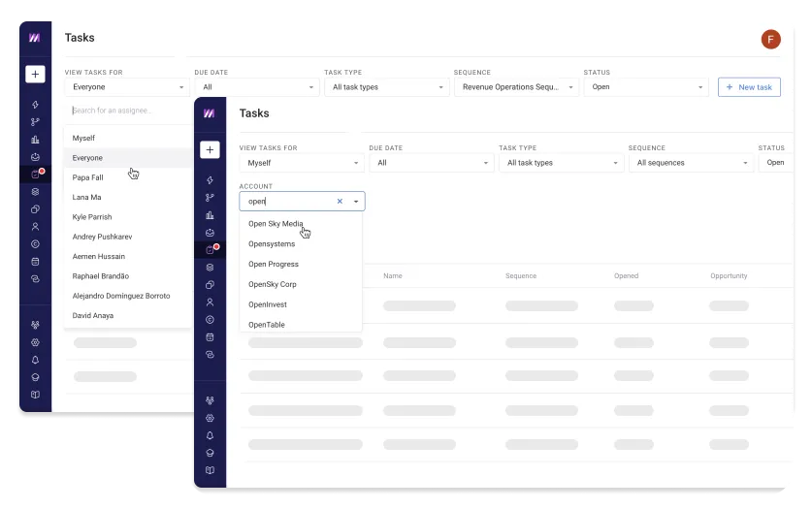Click the plus button in the back window sidebar

(x=35, y=74)
